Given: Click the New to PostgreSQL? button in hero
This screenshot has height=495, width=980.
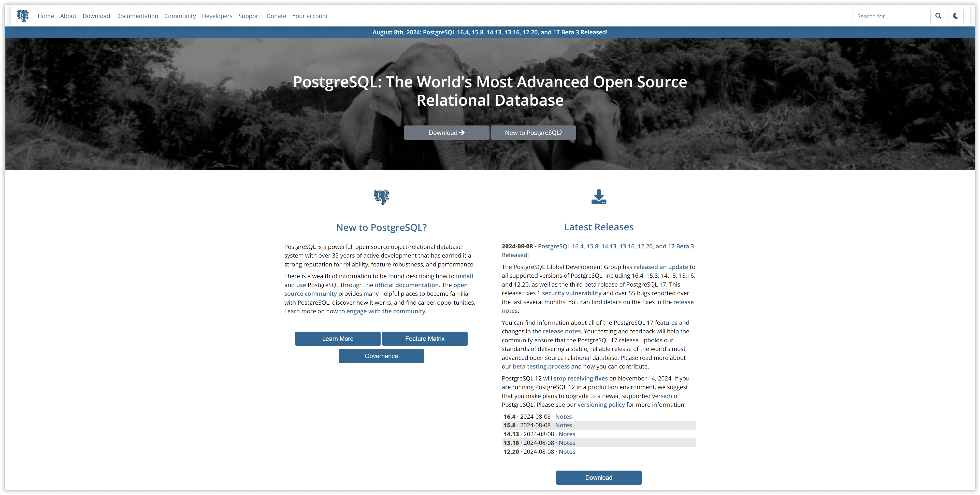Looking at the screenshot, I should tap(533, 132).
